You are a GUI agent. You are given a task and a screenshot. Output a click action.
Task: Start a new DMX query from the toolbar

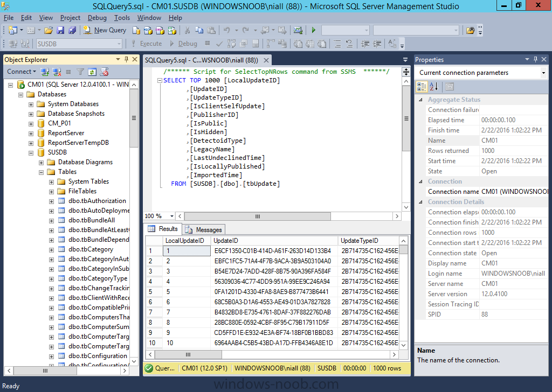pyautogui.click(x=160, y=31)
